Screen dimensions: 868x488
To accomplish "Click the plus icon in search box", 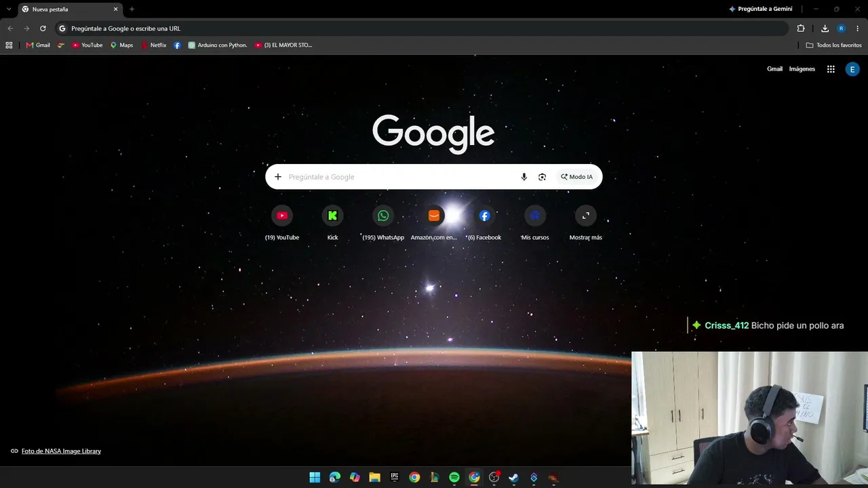I will (278, 177).
